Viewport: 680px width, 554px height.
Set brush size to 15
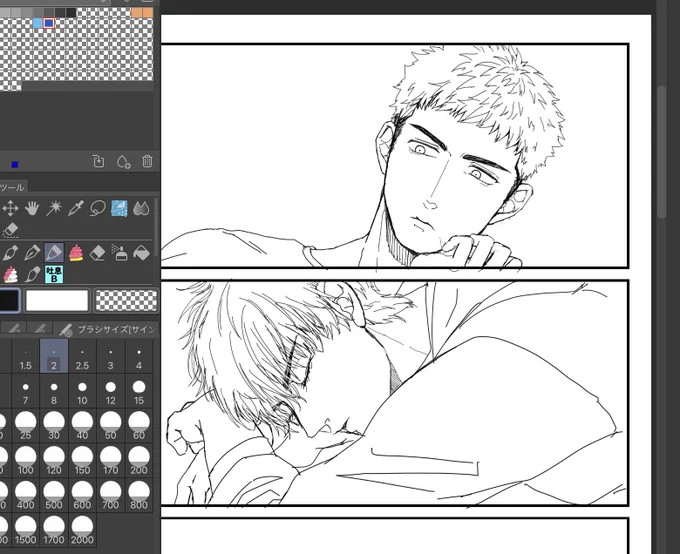[x=139, y=391]
